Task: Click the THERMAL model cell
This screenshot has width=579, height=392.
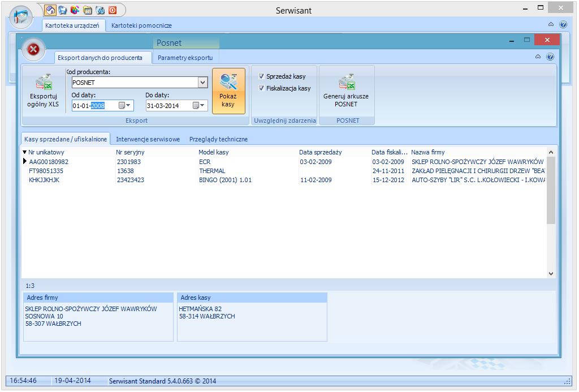Action: click(213, 171)
